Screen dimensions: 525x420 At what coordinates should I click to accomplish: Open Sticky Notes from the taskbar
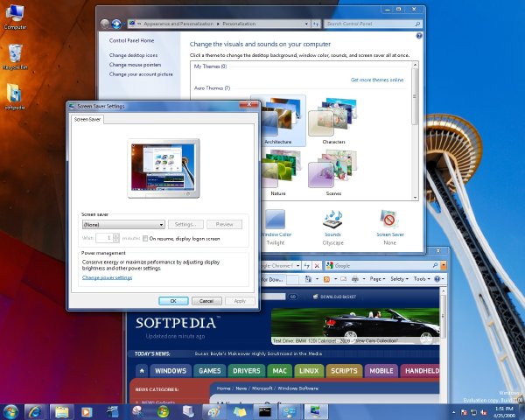(x=240, y=411)
